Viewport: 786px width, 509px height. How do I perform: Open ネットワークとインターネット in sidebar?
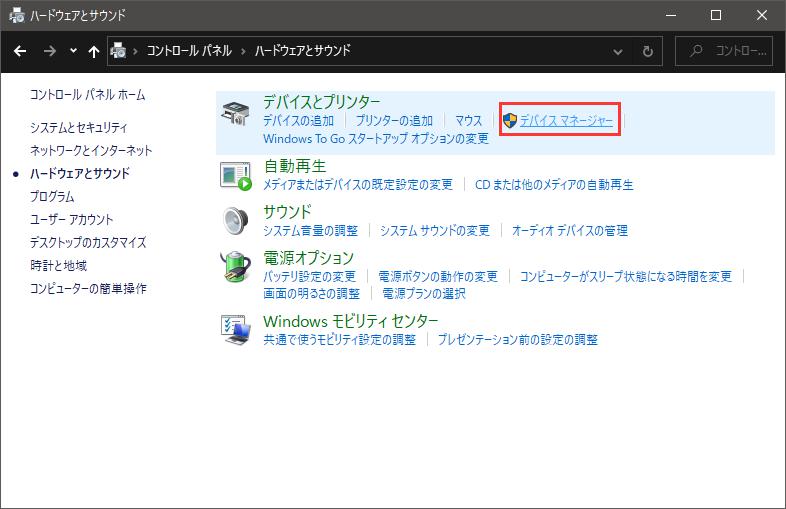point(91,150)
